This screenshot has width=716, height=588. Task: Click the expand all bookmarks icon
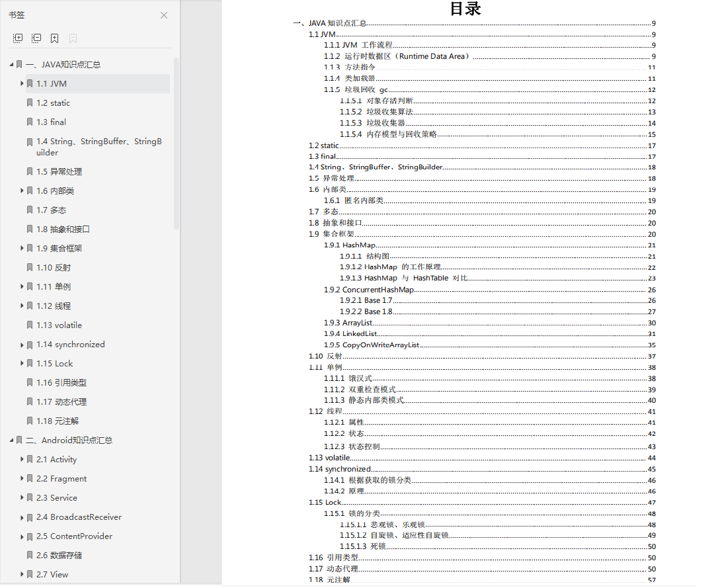[x=18, y=38]
